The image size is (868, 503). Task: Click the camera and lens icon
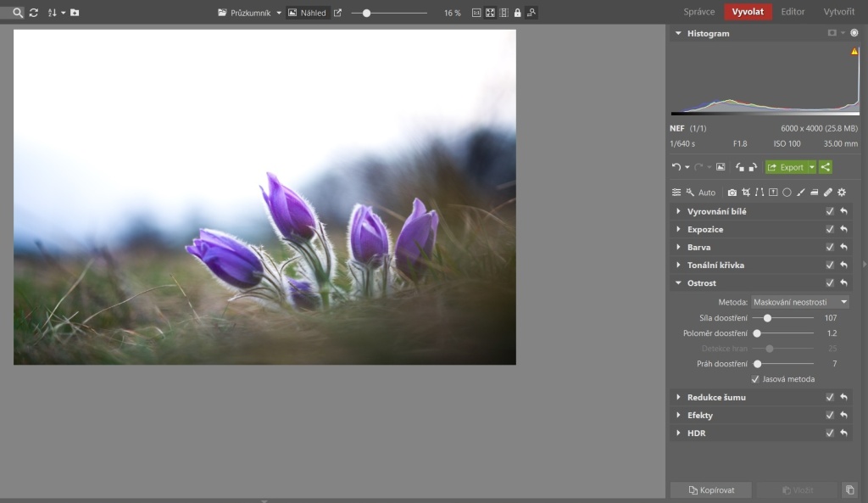(x=732, y=193)
